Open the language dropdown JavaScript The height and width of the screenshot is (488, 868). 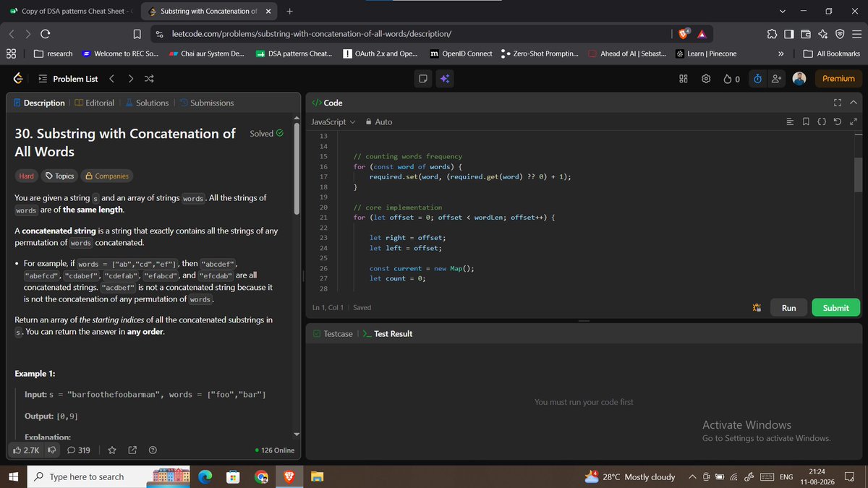coord(333,121)
